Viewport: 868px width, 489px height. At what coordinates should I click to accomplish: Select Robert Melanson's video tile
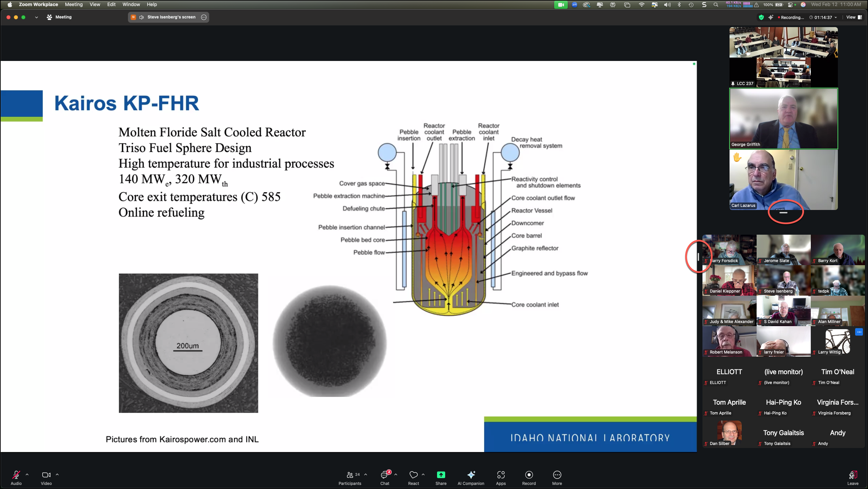pyautogui.click(x=729, y=341)
